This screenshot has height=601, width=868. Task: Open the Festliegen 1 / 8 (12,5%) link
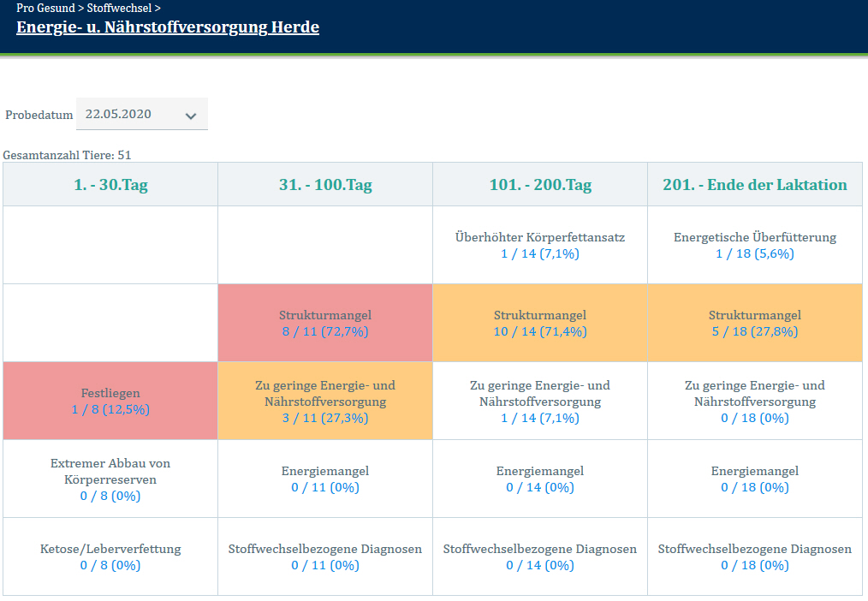110,409
